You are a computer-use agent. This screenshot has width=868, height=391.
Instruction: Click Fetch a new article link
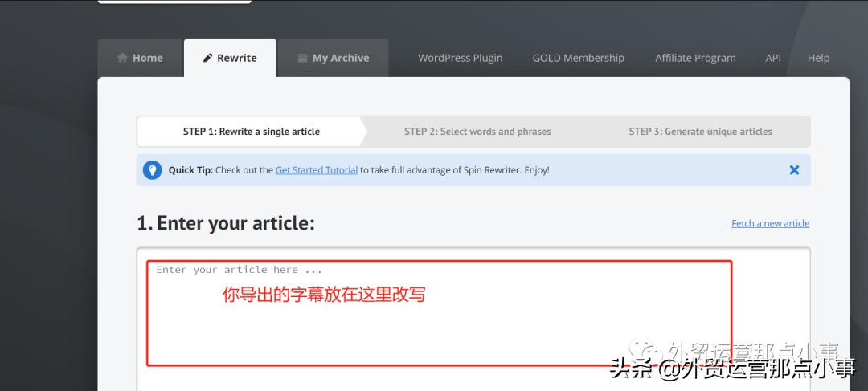(x=771, y=223)
